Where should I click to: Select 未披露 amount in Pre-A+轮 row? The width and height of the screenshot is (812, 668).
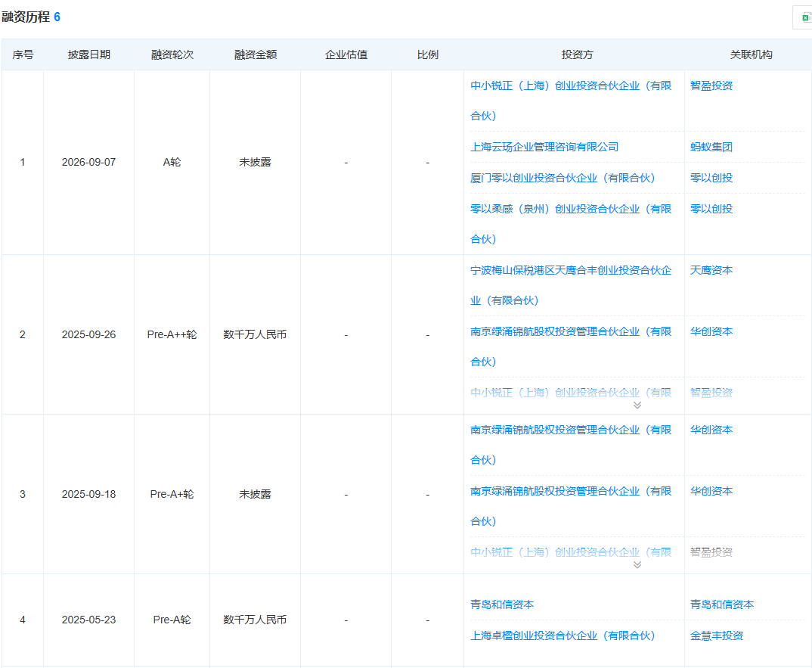255,495
